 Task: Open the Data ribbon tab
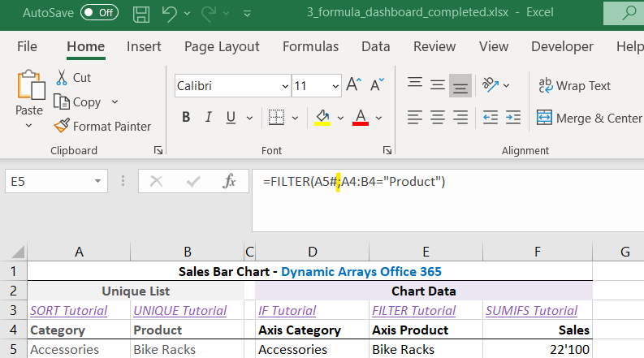coord(375,46)
